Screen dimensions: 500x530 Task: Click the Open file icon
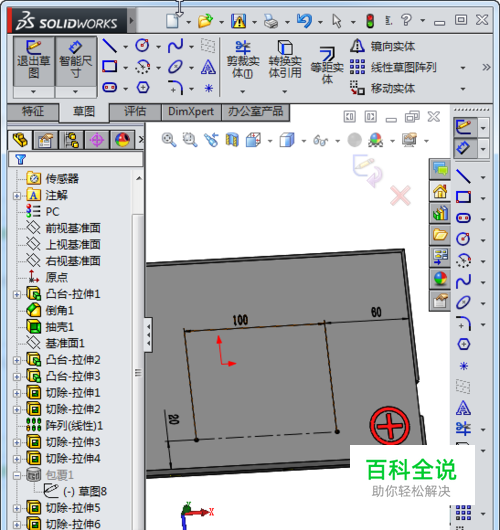(x=205, y=21)
